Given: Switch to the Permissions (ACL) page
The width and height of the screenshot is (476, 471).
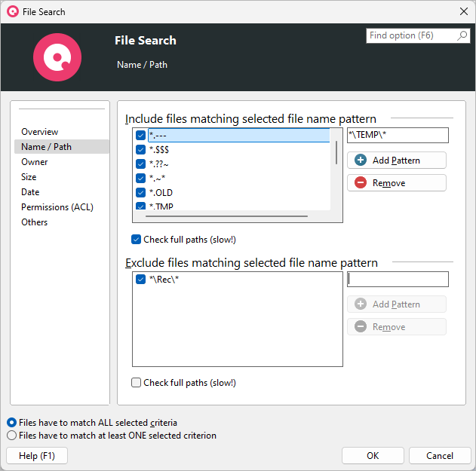Looking at the screenshot, I should [57, 207].
